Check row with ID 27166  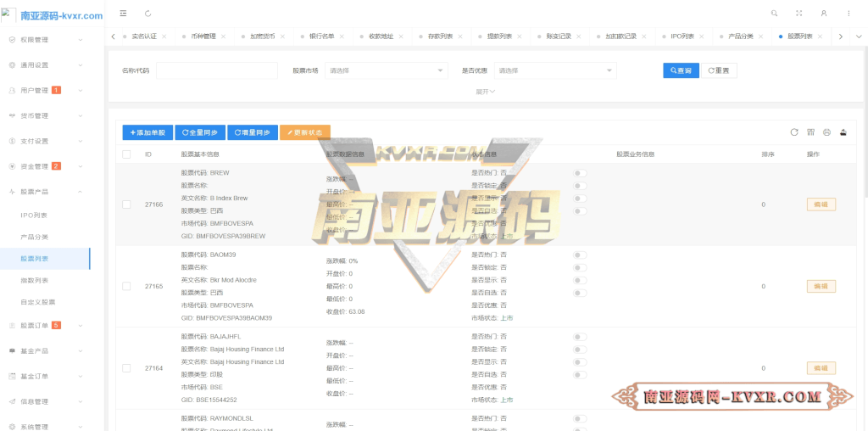pos(126,204)
